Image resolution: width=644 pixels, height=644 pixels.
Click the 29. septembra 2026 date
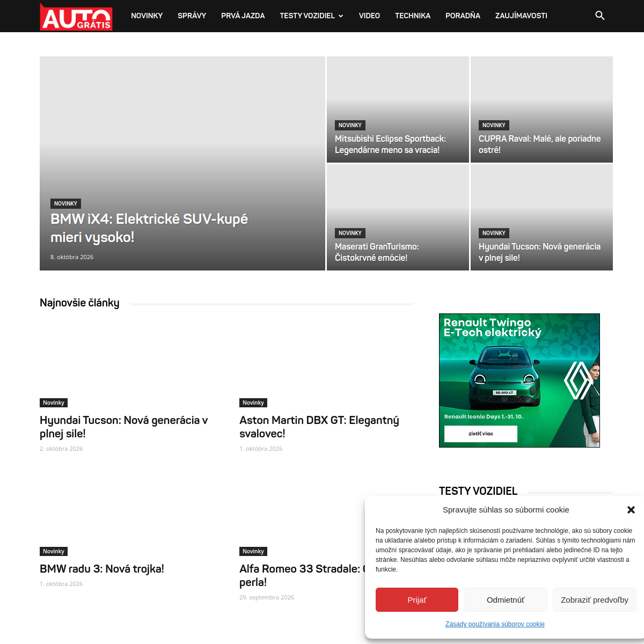click(x=267, y=597)
